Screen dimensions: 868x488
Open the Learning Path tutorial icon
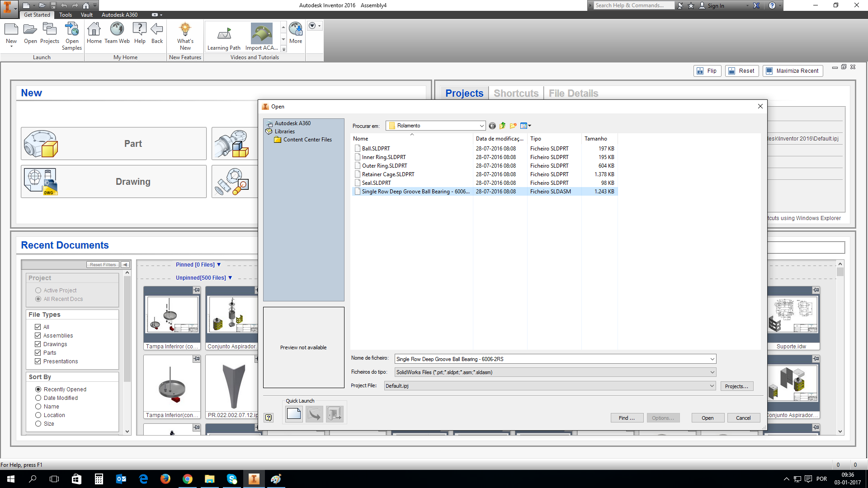pos(224,34)
